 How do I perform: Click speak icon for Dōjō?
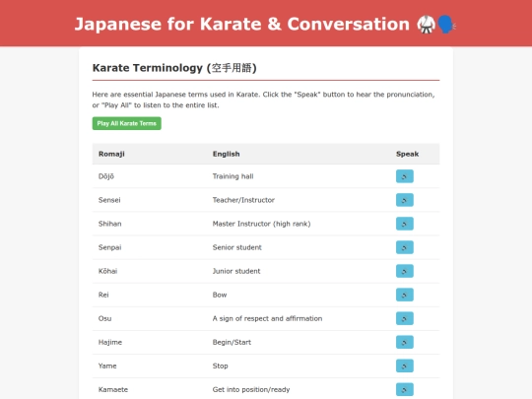[x=405, y=176]
